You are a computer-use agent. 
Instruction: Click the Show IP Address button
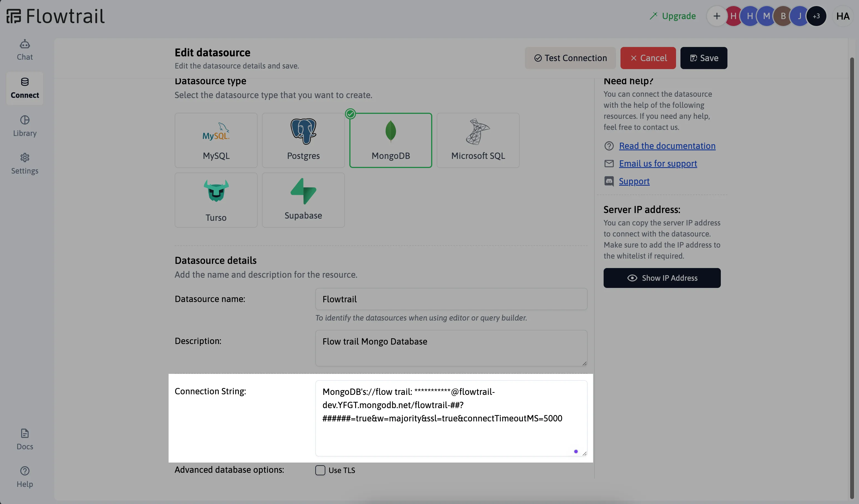(662, 278)
